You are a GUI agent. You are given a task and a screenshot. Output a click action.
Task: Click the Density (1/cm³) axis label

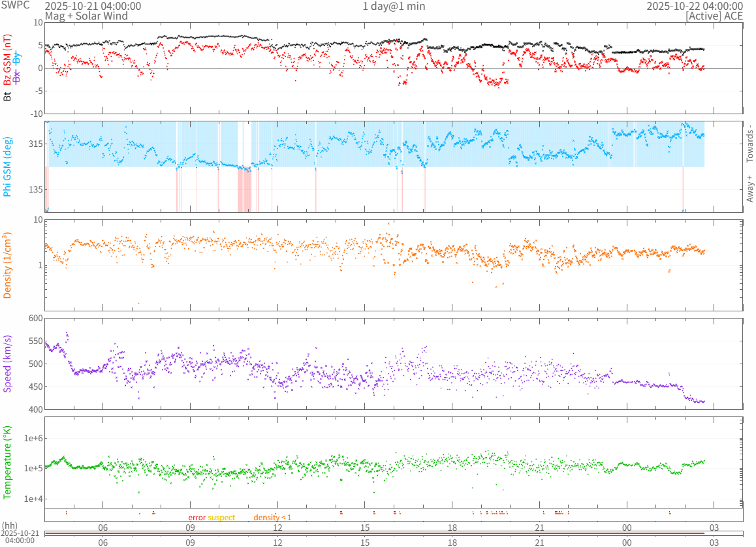click(8, 265)
